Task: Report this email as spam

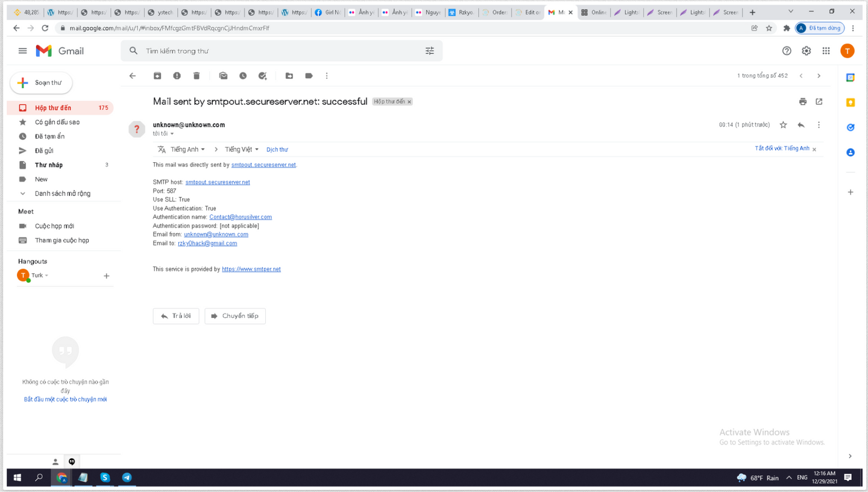Action: (x=177, y=76)
